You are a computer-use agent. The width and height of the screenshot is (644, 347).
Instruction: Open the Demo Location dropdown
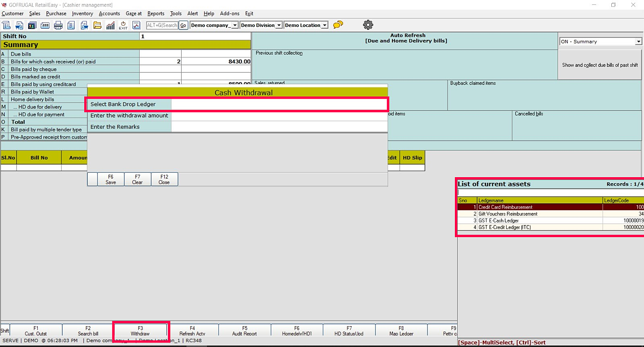(x=324, y=25)
